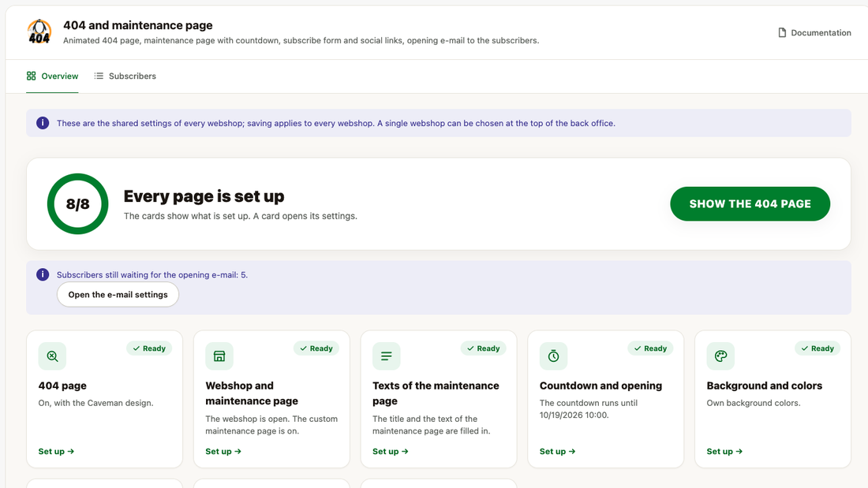This screenshot has width=868, height=488.
Task: Click the 'Background and colors' card title
Action: click(765, 386)
